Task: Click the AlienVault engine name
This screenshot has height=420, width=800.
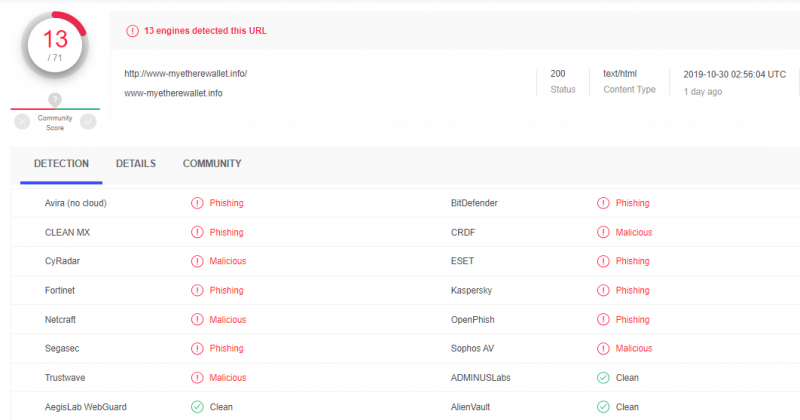Action: point(470,407)
